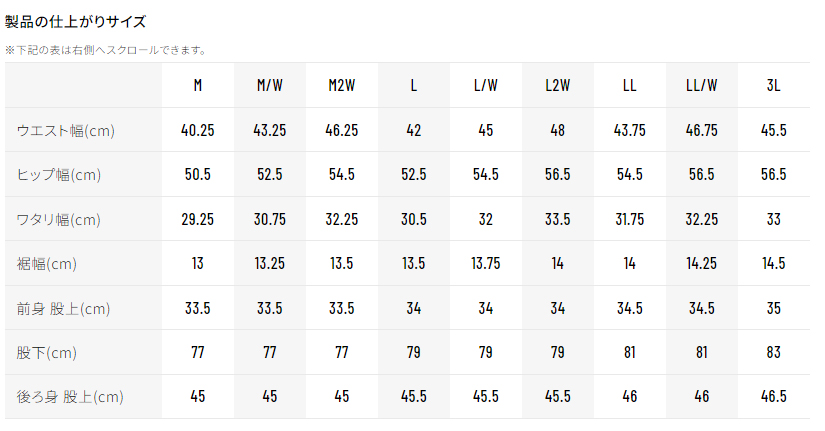Screen dimensions: 825x431
Task: Click the scroll hint note below the heading
Action: coord(106,49)
